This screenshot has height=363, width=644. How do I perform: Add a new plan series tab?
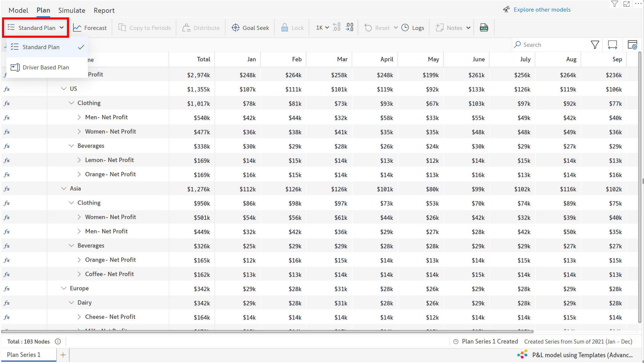[x=63, y=355]
